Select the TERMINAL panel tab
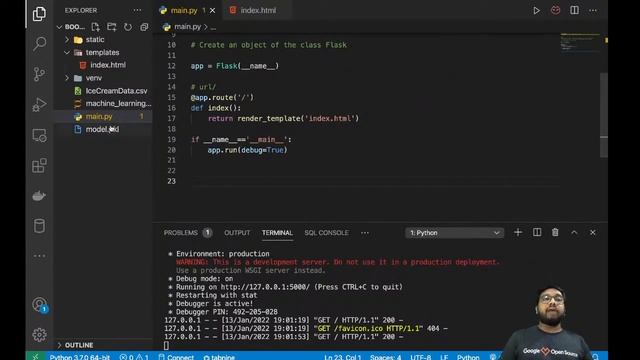Screen dimensions: 640x360 coord(277,233)
